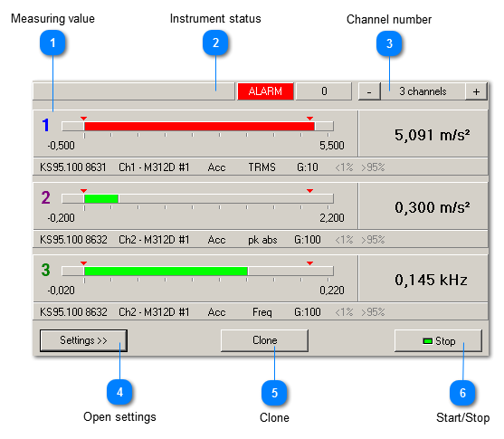Select the red bar graph of channel 1

click(x=199, y=127)
